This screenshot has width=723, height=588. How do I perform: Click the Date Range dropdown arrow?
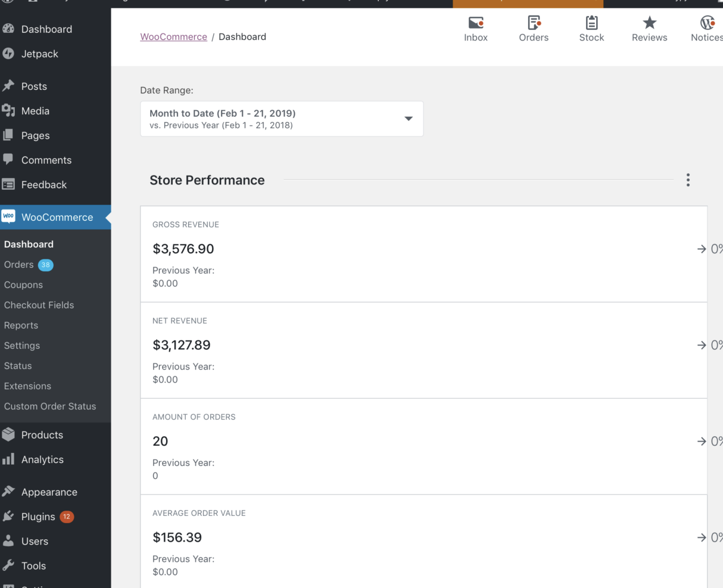(409, 119)
